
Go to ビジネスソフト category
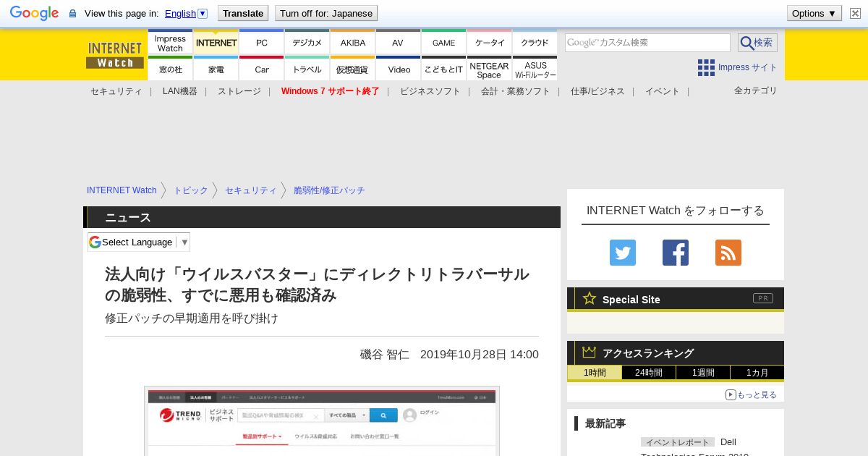[430, 91]
